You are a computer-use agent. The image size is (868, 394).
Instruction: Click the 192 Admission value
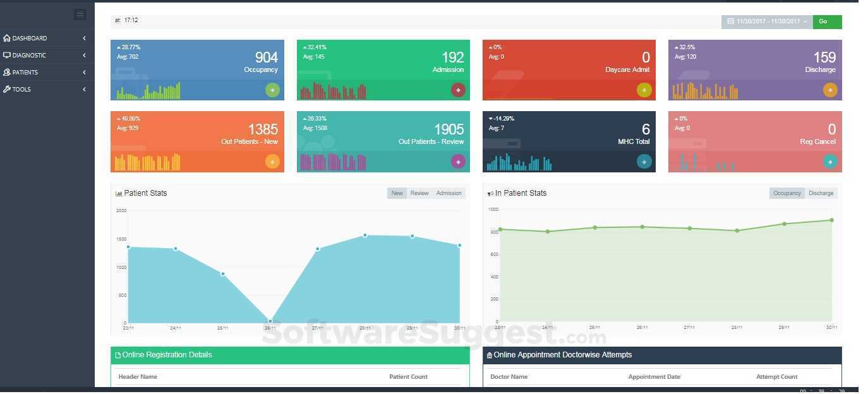click(x=453, y=57)
